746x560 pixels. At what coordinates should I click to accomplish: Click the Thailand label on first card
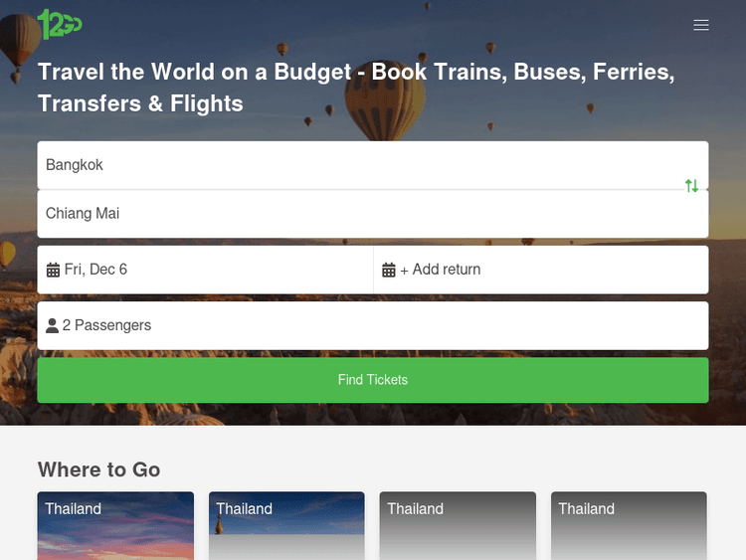coord(74,509)
